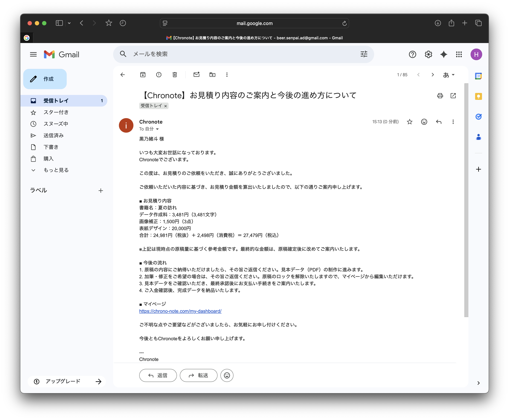Expand the sender details under 'To 自分'

(158, 129)
